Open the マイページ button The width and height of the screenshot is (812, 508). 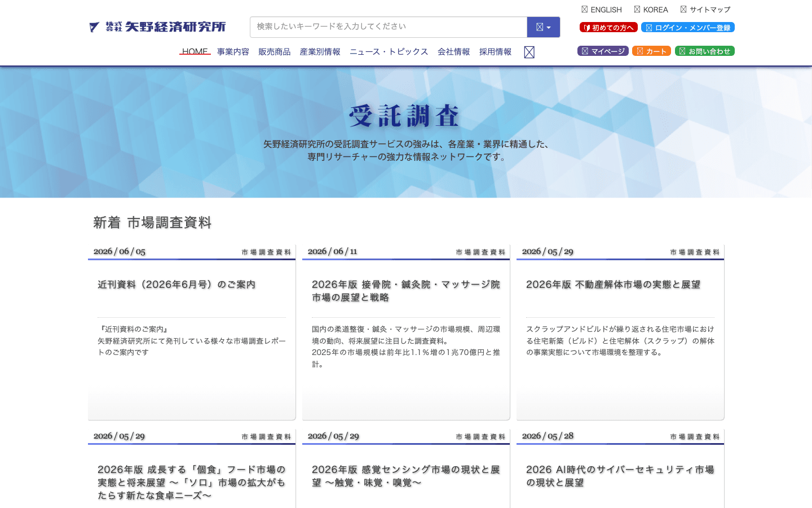[x=603, y=51]
